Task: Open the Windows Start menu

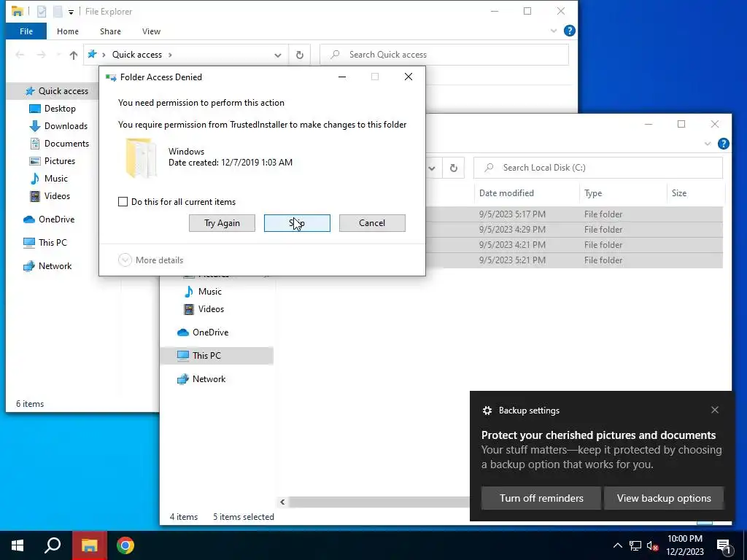Action: tap(18, 545)
